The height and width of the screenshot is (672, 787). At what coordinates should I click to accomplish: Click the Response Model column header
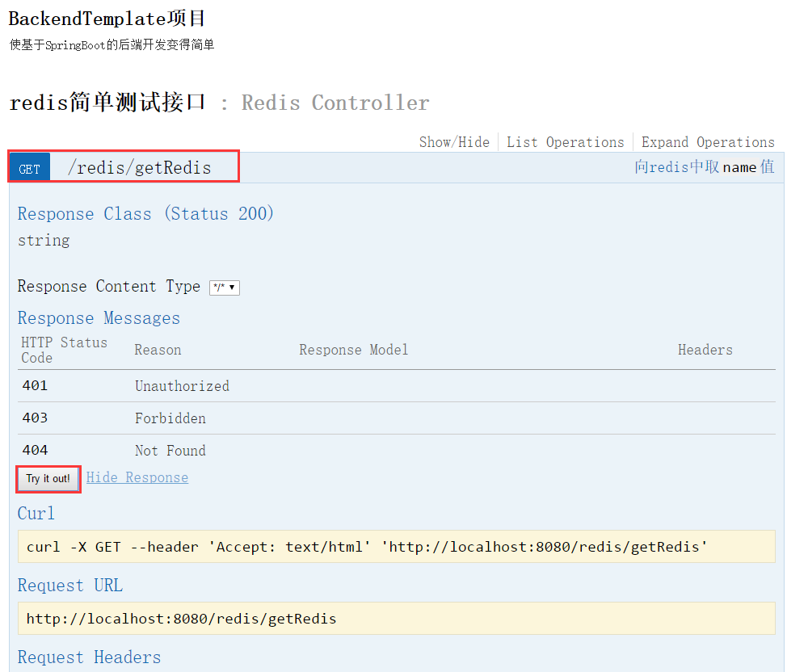pos(354,350)
